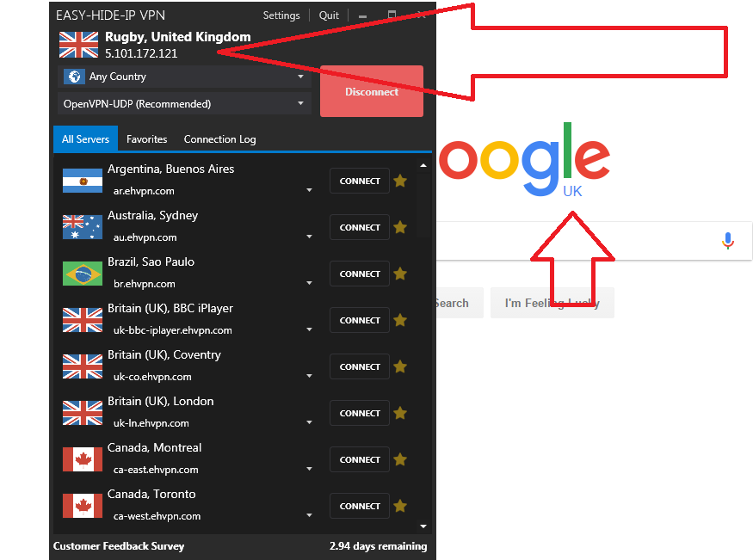This screenshot has width=753, height=560.
Task: Open the Customer Feedback Survey link
Action: point(119,546)
